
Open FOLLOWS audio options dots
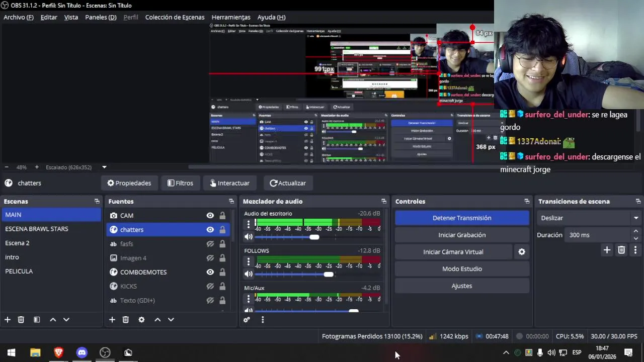pos(248,261)
